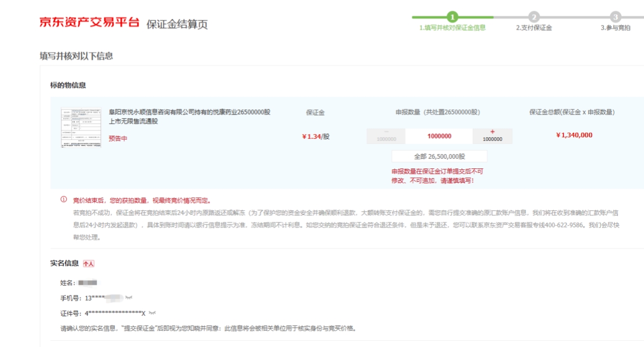
Task: Click the confirmation notice 请确认您的实名信息
Action: 208,328
